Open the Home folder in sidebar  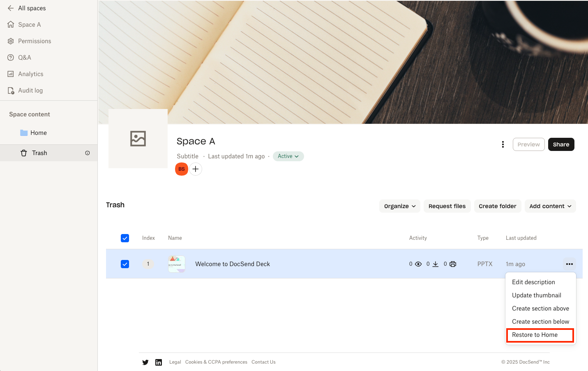(38, 133)
